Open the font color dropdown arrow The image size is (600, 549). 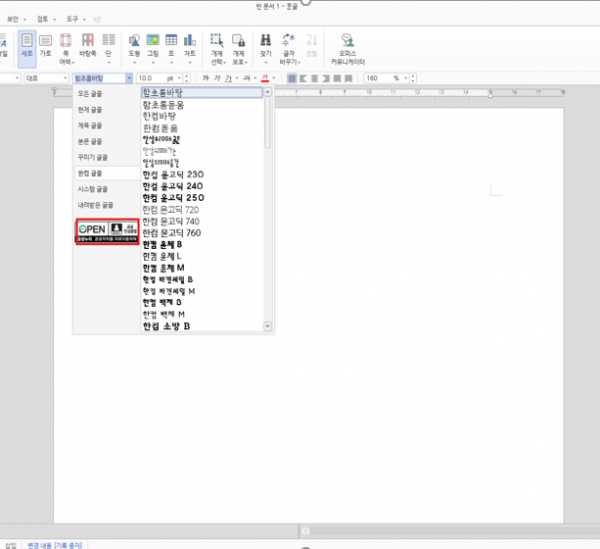tap(274, 78)
